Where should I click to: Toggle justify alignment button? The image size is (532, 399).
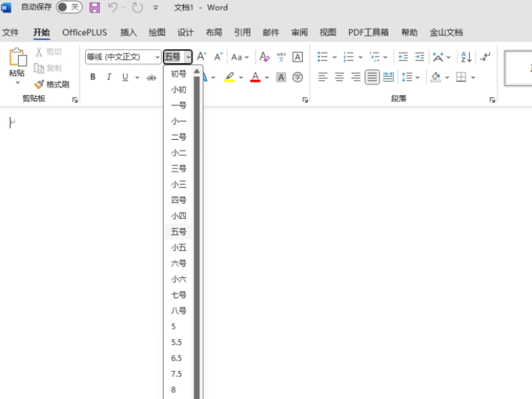pos(372,77)
